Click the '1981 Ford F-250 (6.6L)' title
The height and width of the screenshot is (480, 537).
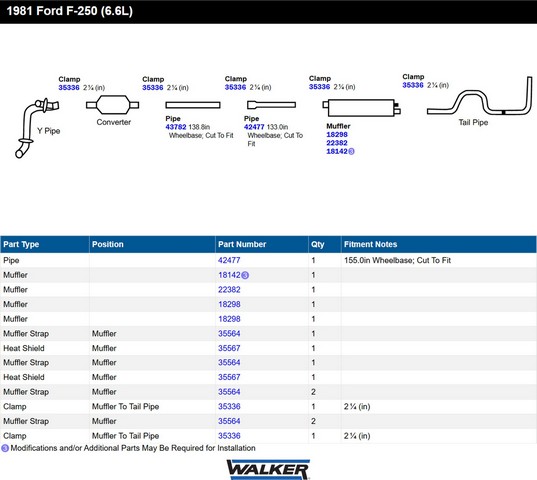(x=70, y=11)
